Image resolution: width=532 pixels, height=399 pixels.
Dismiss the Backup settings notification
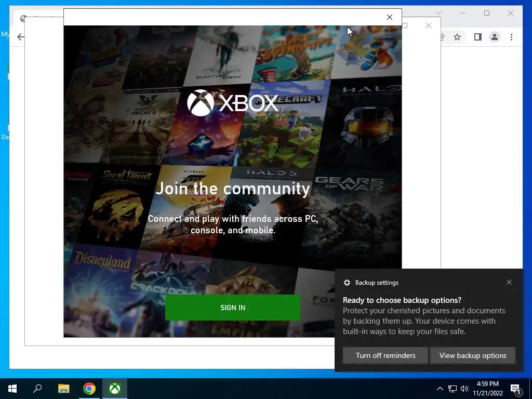(x=509, y=282)
